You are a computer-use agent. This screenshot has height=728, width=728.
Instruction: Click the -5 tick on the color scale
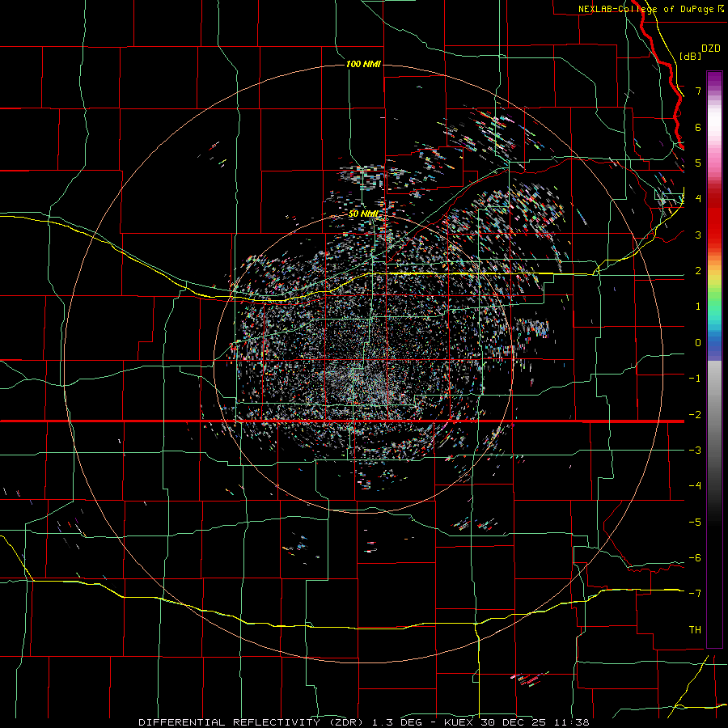[x=695, y=522]
